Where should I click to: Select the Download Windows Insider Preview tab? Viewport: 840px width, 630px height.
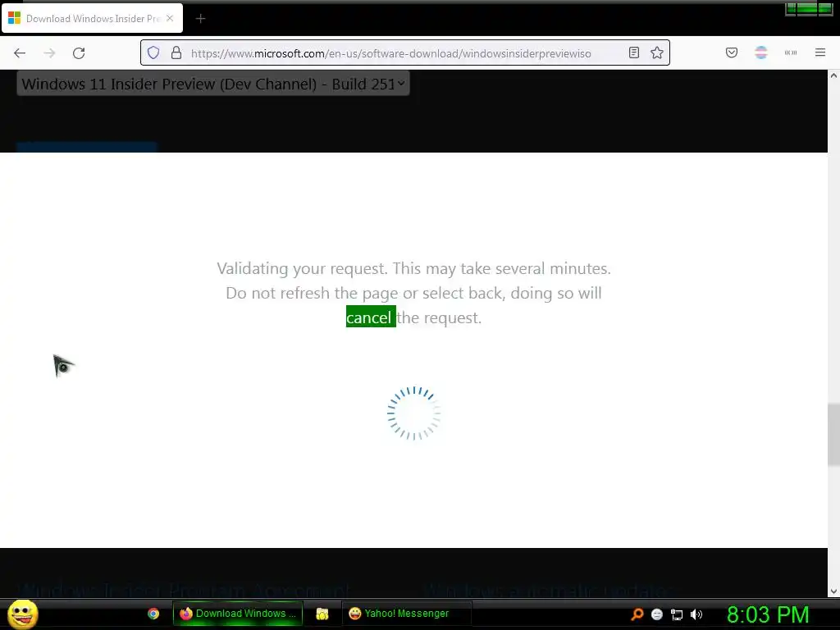point(92,18)
